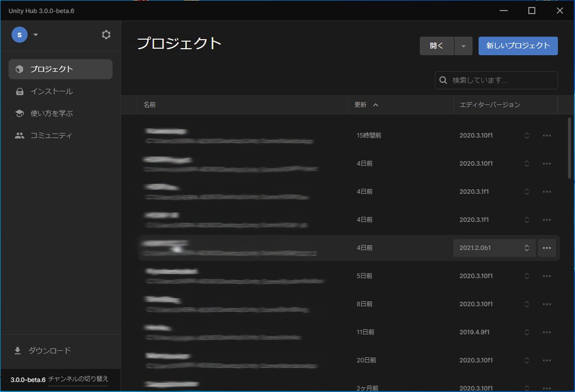Viewport: 575px width, 392px height.
Task: Change editor version for 8日前 project
Action: point(527,304)
